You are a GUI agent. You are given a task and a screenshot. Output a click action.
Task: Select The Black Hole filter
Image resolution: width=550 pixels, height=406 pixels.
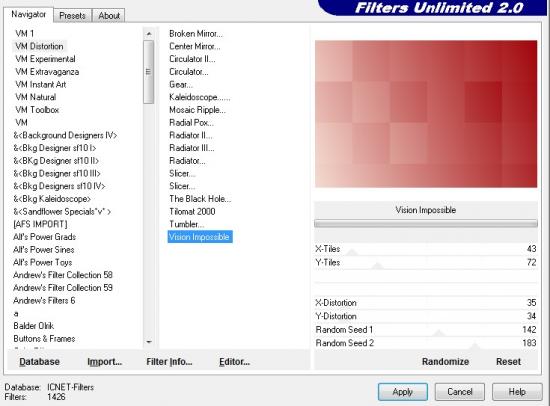tap(200, 199)
